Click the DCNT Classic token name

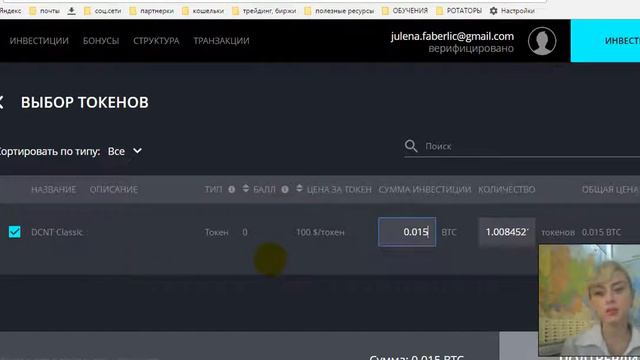(57, 232)
